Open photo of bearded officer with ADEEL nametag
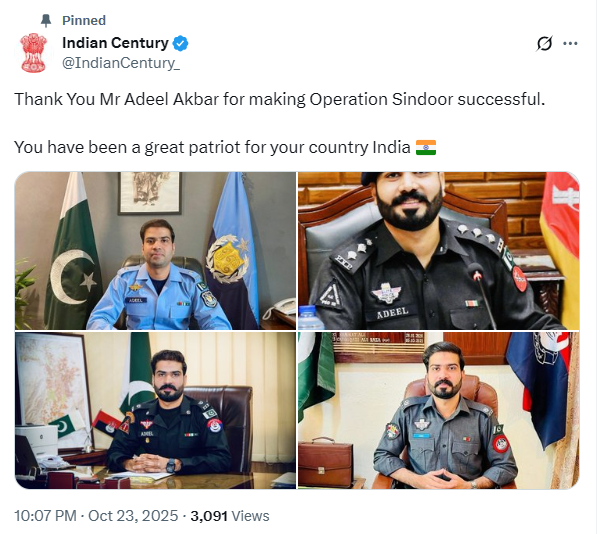This screenshot has width=600, height=534. [439, 251]
